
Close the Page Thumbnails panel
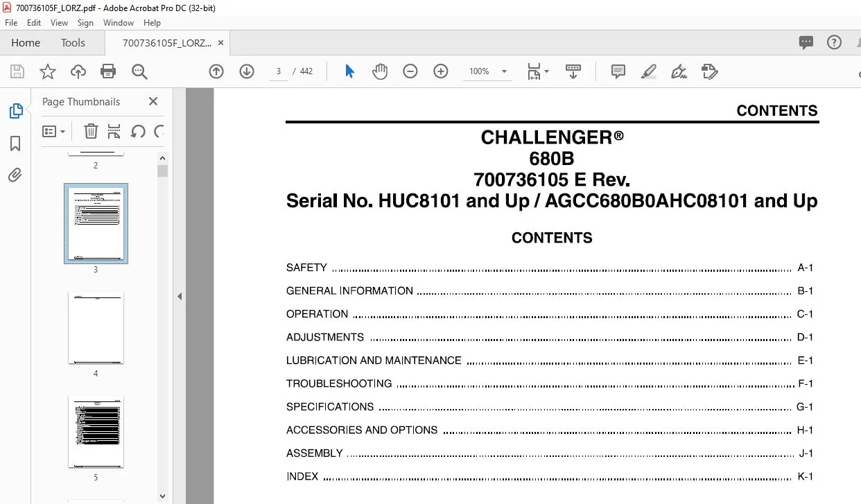[153, 101]
